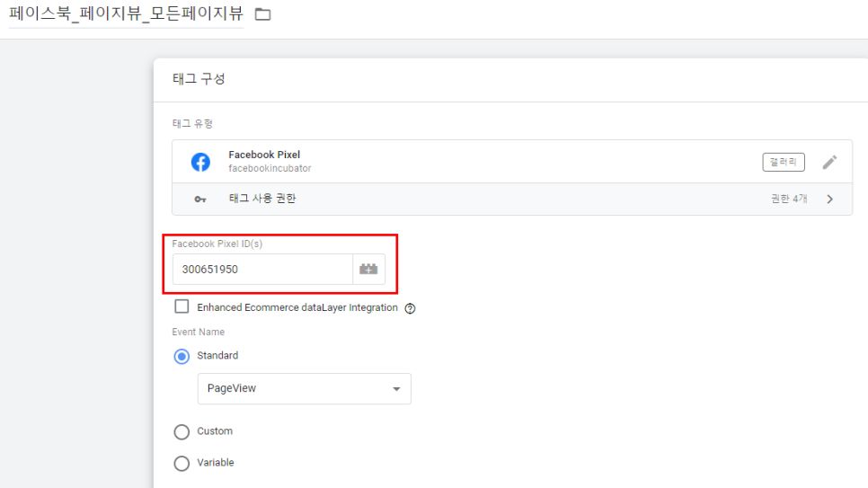868x488 pixels.
Task: Click the 권한 4개 text
Action: pyautogui.click(x=789, y=199)
